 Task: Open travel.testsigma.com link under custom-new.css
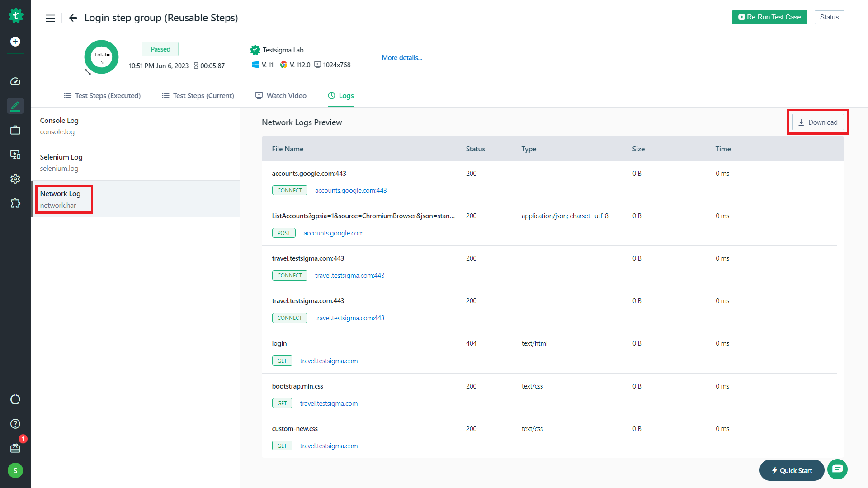pos(329,446)
